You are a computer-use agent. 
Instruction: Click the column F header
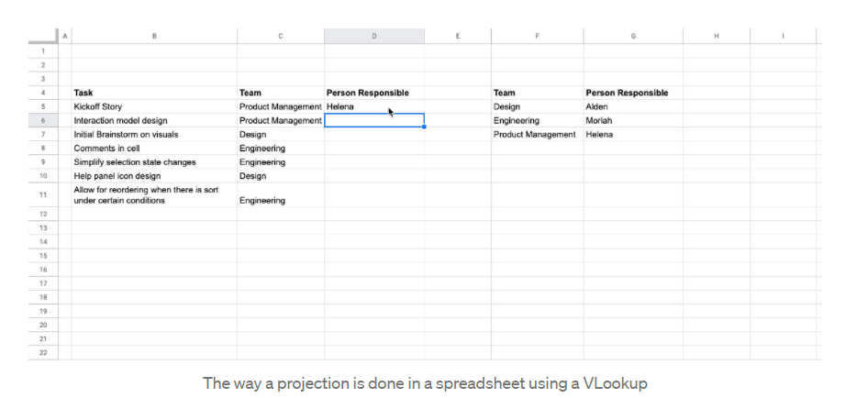(537, 36)
